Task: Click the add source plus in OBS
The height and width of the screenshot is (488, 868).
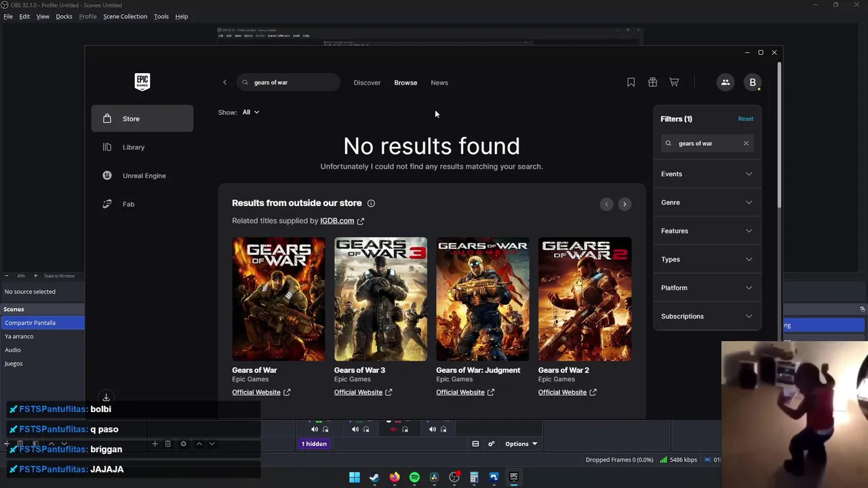Action: (x=155, y=444)
